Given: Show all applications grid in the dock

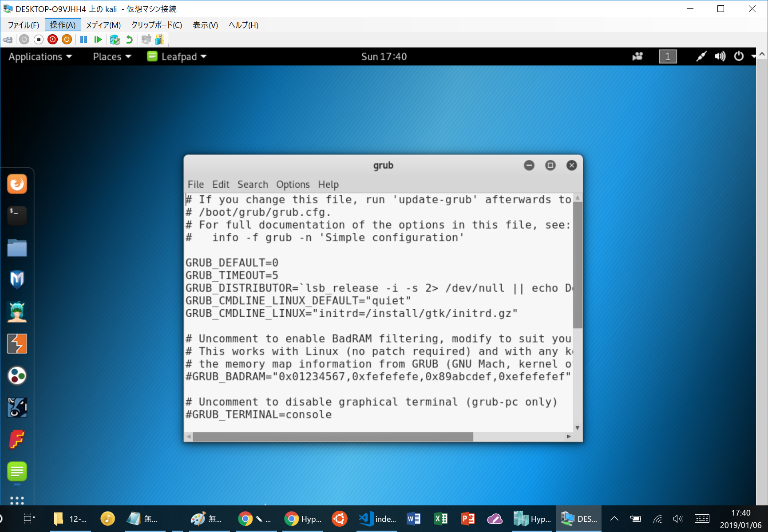Looking at the screenshot, I should [17, 500].
